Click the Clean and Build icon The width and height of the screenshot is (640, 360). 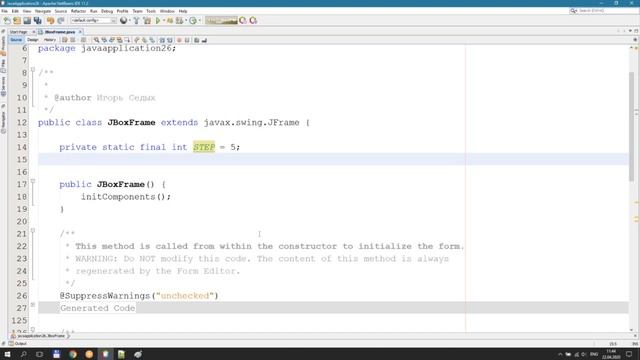coord(147,20)
